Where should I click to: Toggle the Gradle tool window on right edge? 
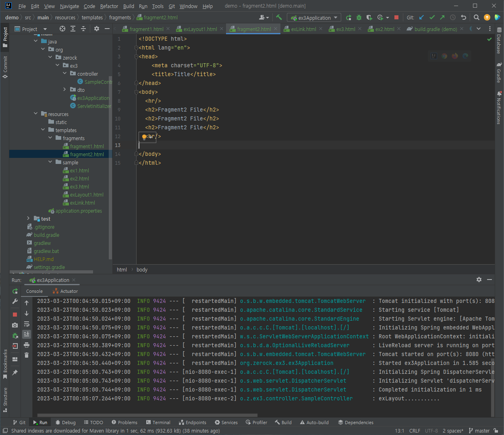pyautogui.click(x=499, y=72)
